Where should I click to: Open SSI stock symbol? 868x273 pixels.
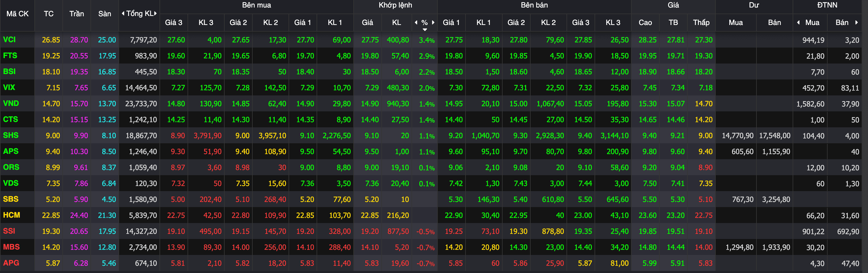(9, 231)
